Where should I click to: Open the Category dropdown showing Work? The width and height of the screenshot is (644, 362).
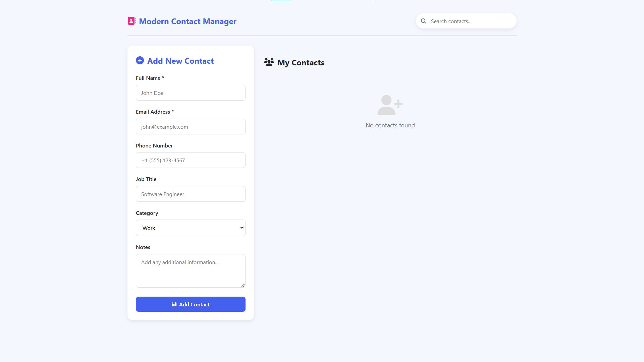click(191, 228)
